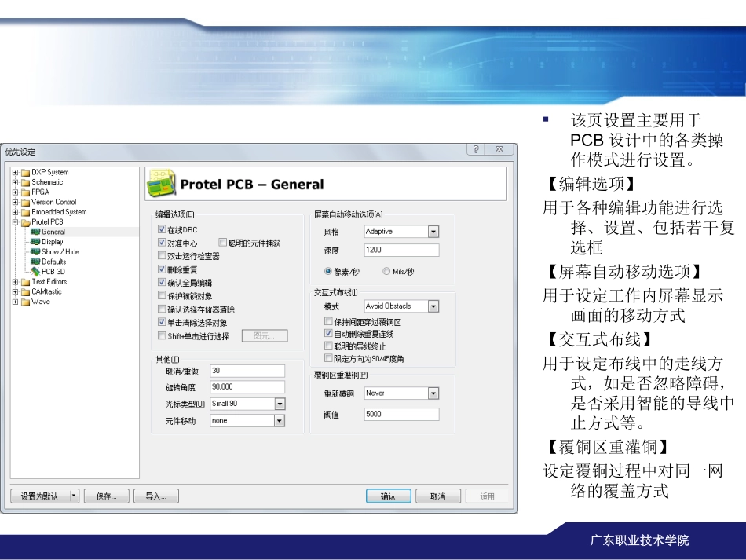Click the Text Editors folder icon
The image size is (746, 560).
(x=26, y=282)
